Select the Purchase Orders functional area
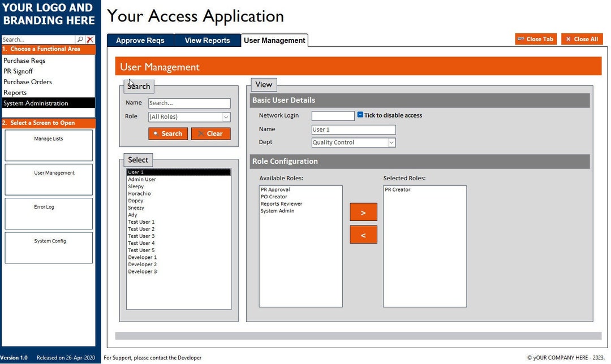 pyautogui.click(x=27, y=81)
